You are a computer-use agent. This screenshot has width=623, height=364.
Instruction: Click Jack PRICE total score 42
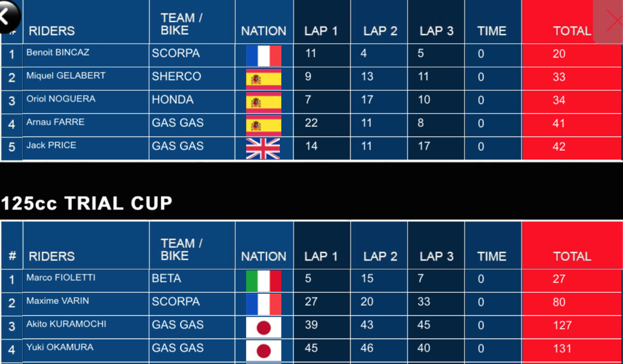pyautogui.click(x=559, y=147)
